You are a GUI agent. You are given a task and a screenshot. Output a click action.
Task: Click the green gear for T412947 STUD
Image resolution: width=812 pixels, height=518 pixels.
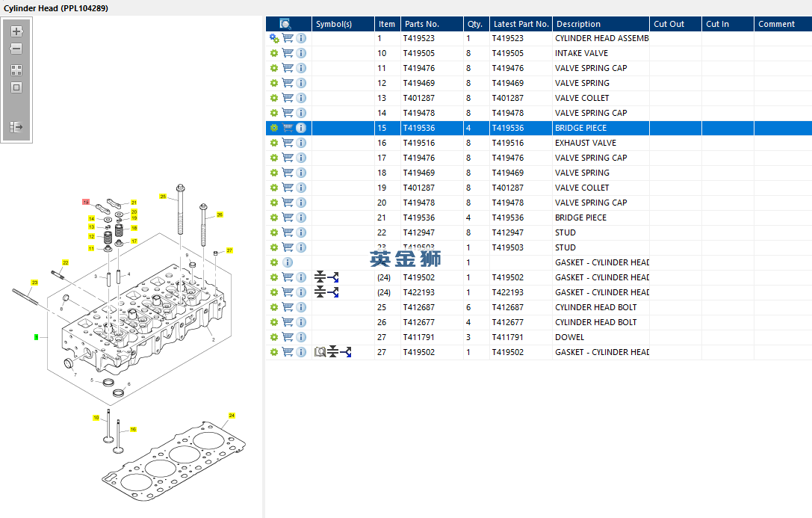tap(274, 232)
